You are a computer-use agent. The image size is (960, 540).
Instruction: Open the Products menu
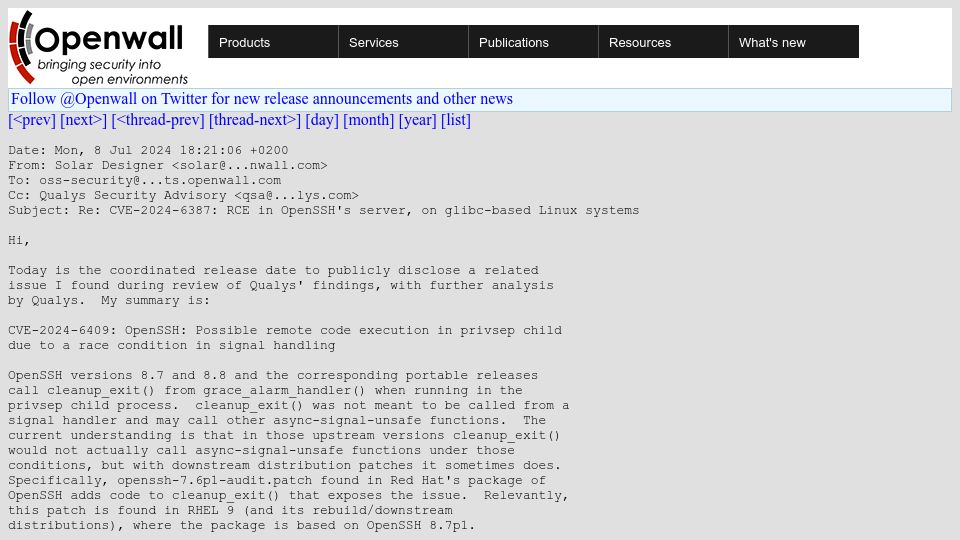[x=273, y=42]
